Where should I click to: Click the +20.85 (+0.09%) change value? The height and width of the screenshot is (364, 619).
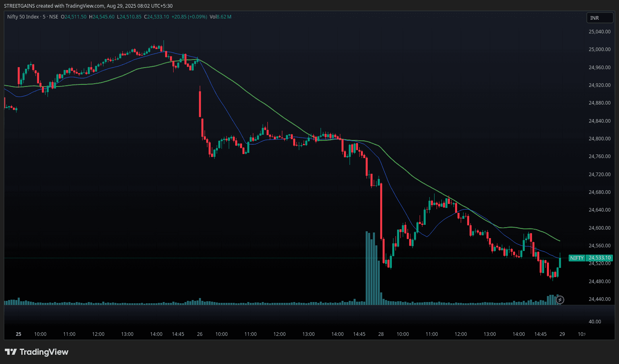coord(189,17)
